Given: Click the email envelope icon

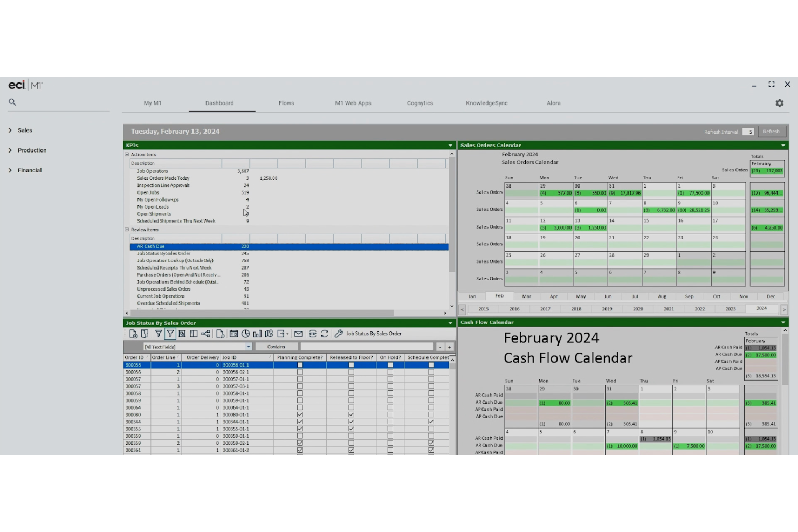Looking at the screenshot, I should pyautogui.click(x=299, y=334).
